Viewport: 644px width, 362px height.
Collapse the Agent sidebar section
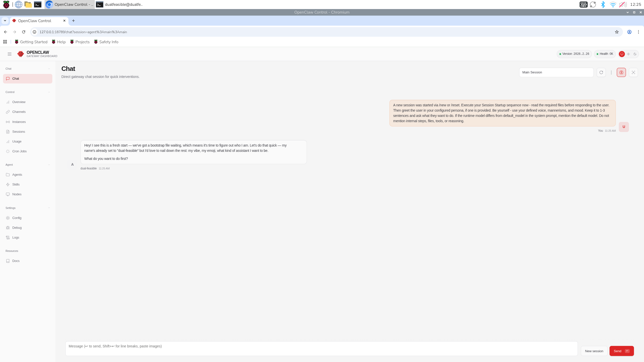(49, 165)
